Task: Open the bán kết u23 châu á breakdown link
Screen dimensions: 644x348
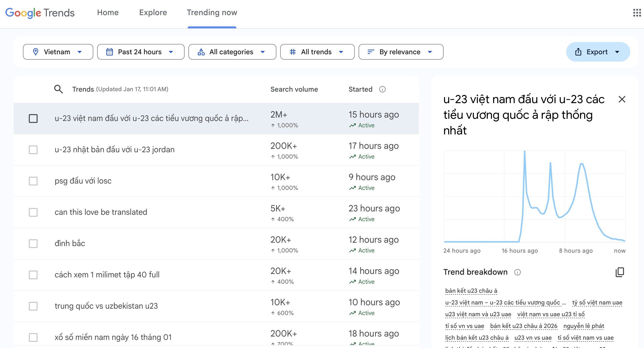Action: coord(471,291)
